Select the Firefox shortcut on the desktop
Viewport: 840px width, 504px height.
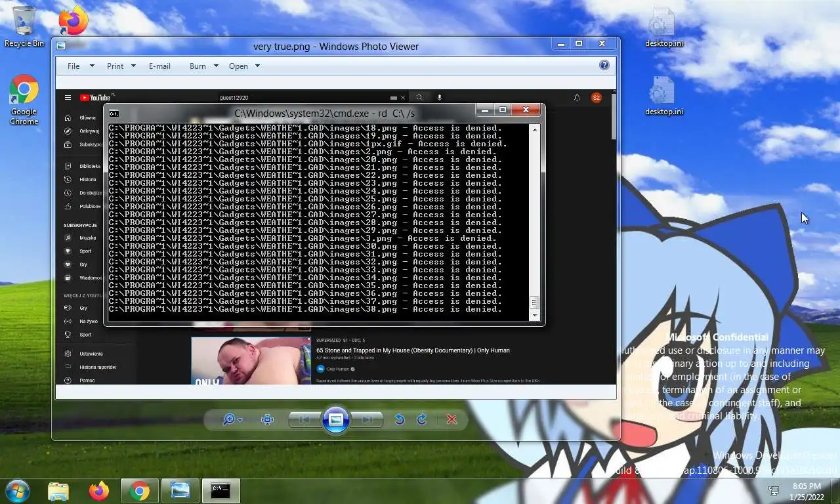(73, 22)
